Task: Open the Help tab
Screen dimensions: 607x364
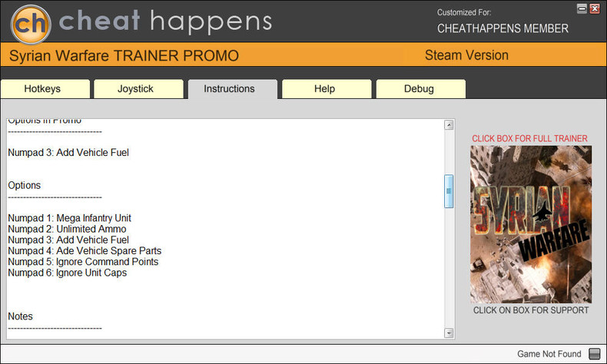Action: point(327,89)
